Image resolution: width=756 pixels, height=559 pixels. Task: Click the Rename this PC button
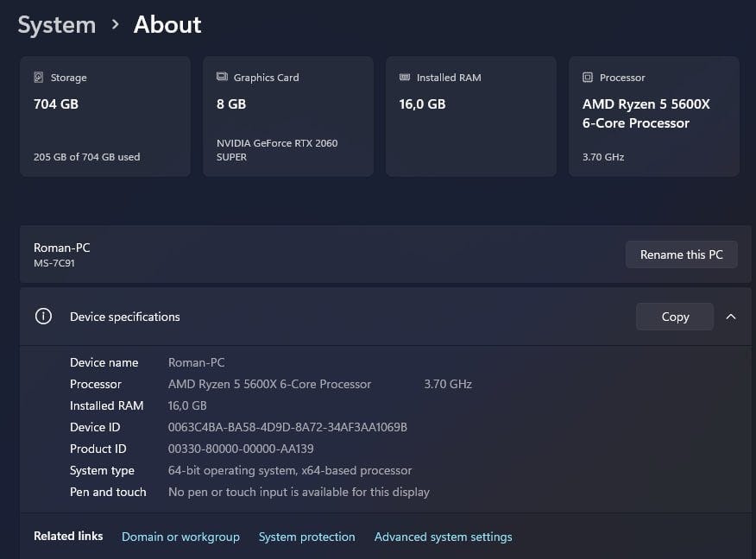(x=681, y=254)
